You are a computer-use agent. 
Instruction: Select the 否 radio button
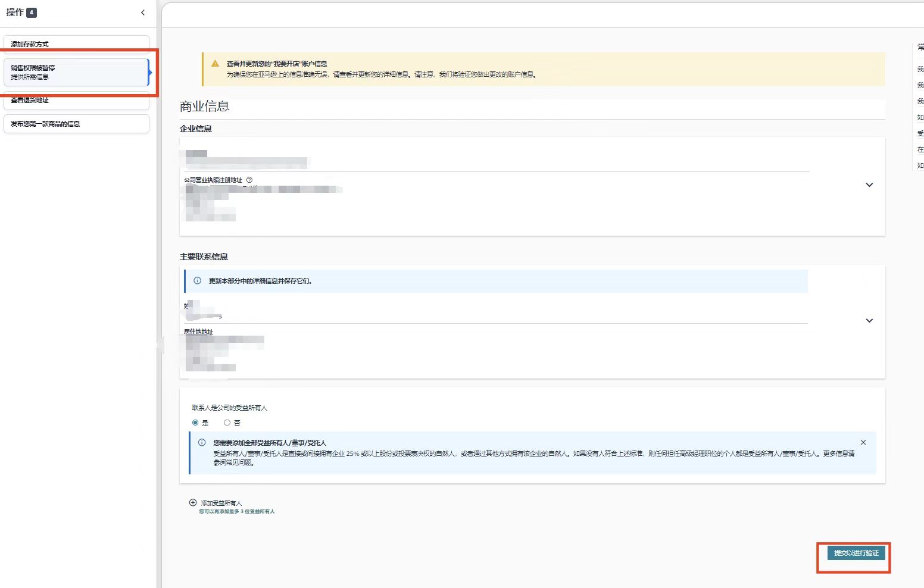click(227, 423)
